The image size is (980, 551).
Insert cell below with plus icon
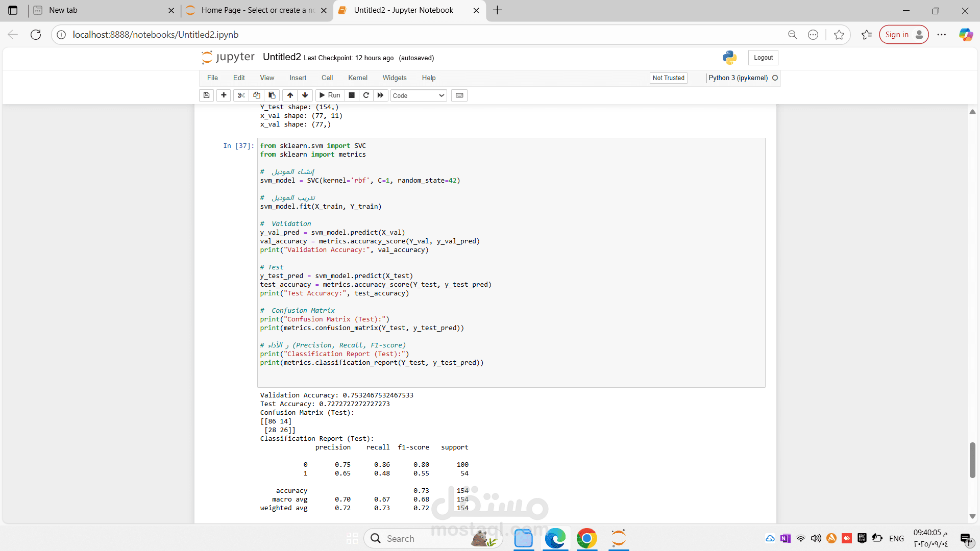224,95
